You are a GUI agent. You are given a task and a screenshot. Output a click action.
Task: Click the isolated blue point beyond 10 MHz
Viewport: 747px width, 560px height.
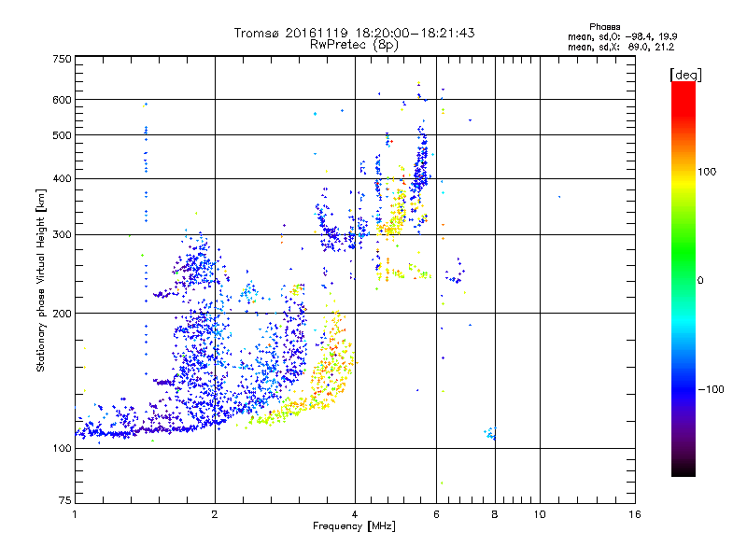(x=559, y=197)
